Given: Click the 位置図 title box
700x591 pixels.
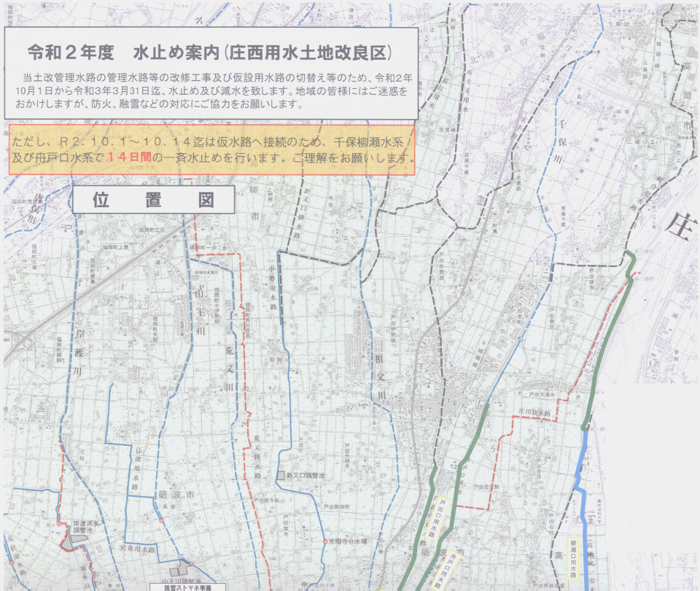Looking at the screenshot, I should [x=153, y=199].
